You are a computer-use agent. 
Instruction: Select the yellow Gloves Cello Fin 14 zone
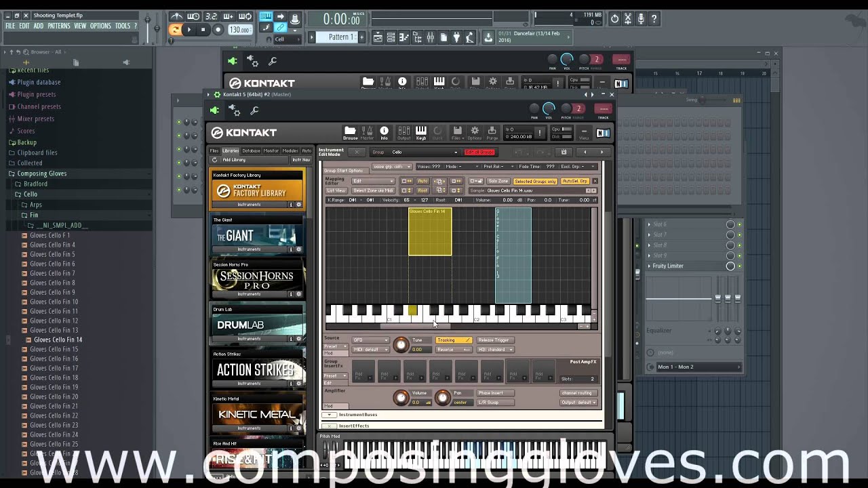[x=430, y=232]
